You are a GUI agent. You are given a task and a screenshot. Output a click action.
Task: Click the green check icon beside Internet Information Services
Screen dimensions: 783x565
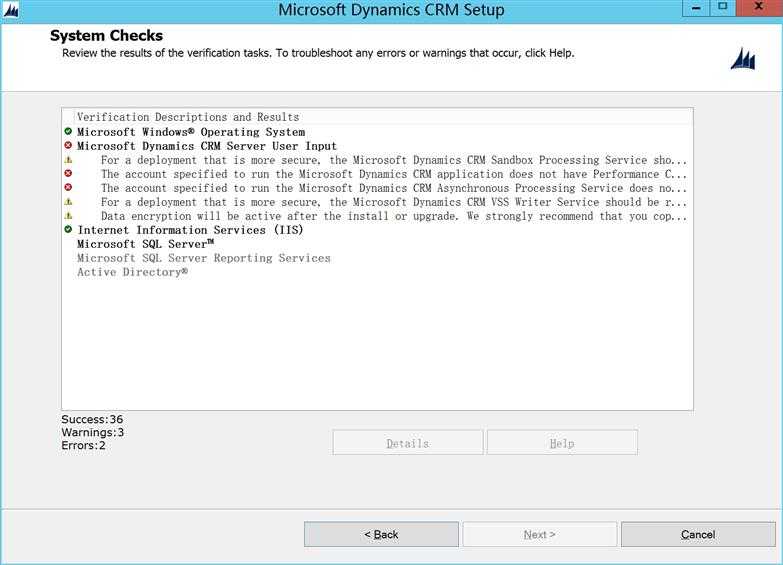[68, 229]
